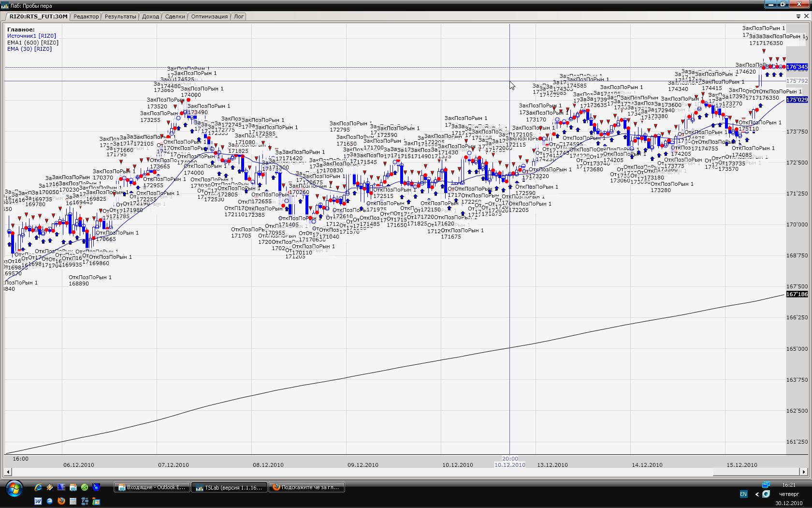Click the 167'186 EMA1 value label
Image resolution: width=812 pixels, height=508 pixels.
797,294
